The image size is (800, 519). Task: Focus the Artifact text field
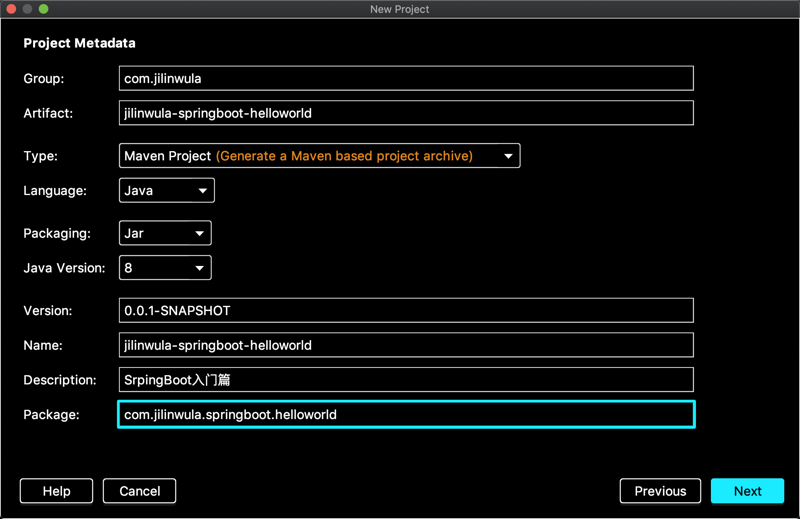pyautogui.click(x=405, y=113)
